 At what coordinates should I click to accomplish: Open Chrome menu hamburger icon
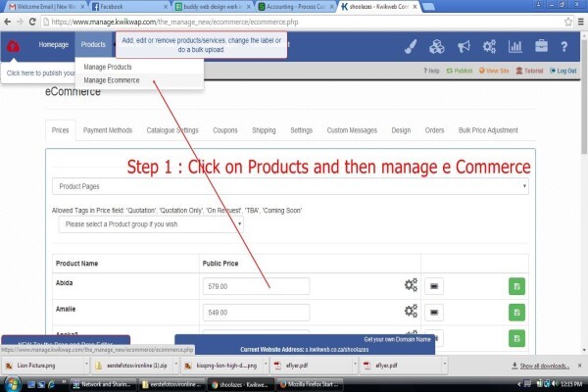click(x=580, y=22)
